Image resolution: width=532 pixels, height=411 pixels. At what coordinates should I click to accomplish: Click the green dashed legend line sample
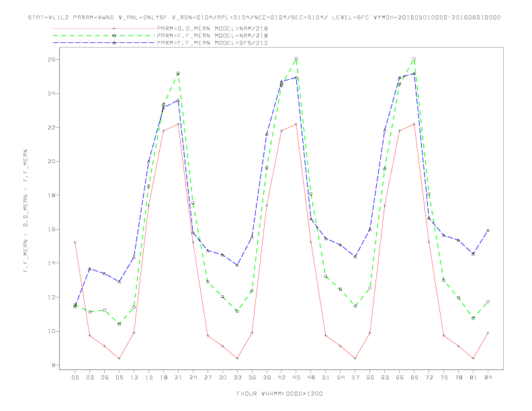coord(104,36)
